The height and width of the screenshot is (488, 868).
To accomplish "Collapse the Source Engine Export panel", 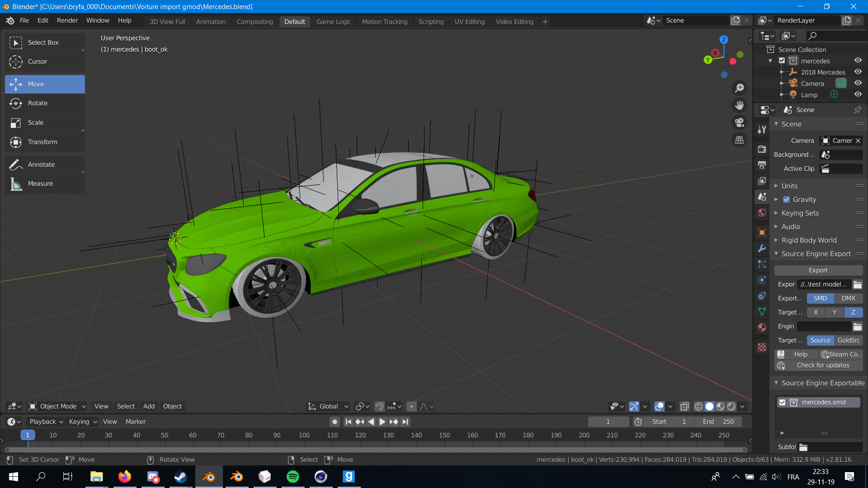I will coord(816,253).
